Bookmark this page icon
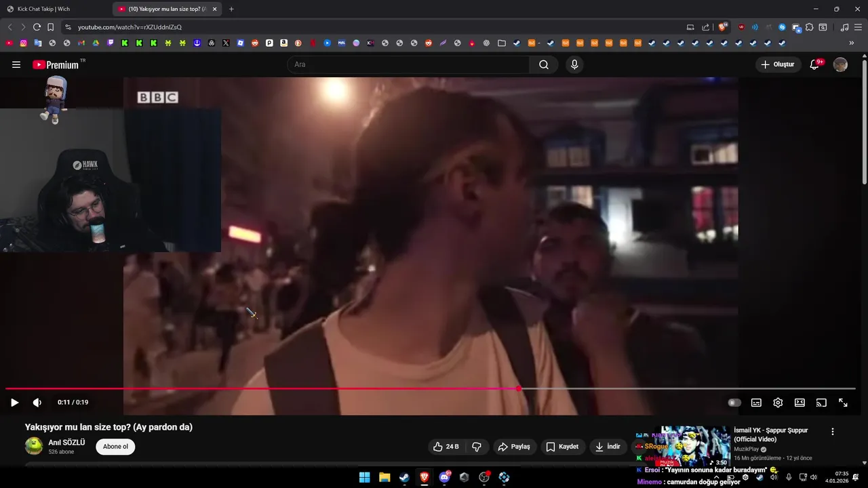 pos(50,27)
